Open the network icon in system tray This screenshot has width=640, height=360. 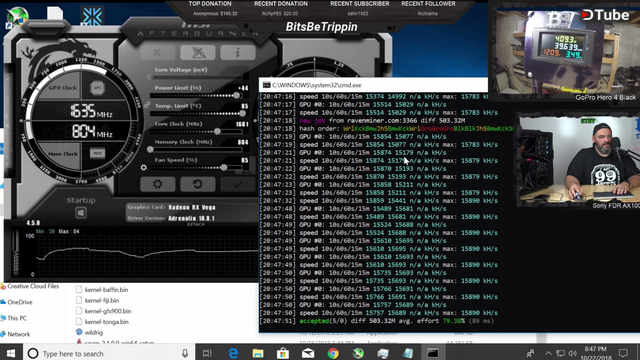pyautogui.click(x=560, y=353)
